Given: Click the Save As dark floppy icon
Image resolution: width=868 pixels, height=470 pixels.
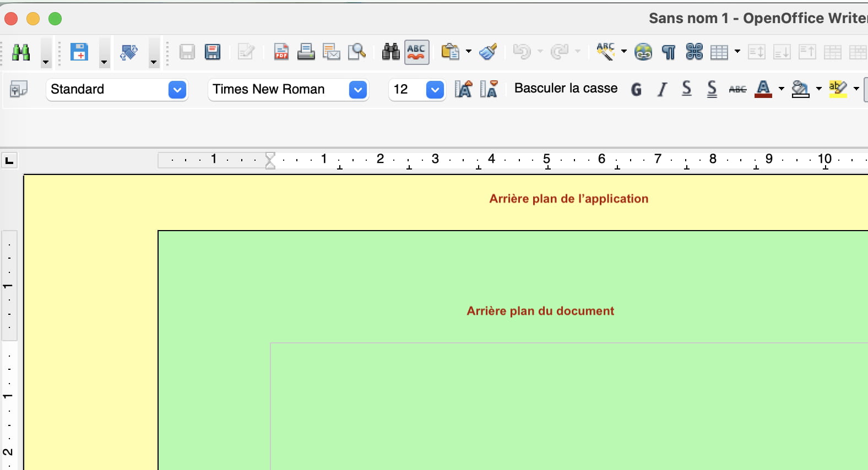Looking at the screenshot, I should (213, 52).
